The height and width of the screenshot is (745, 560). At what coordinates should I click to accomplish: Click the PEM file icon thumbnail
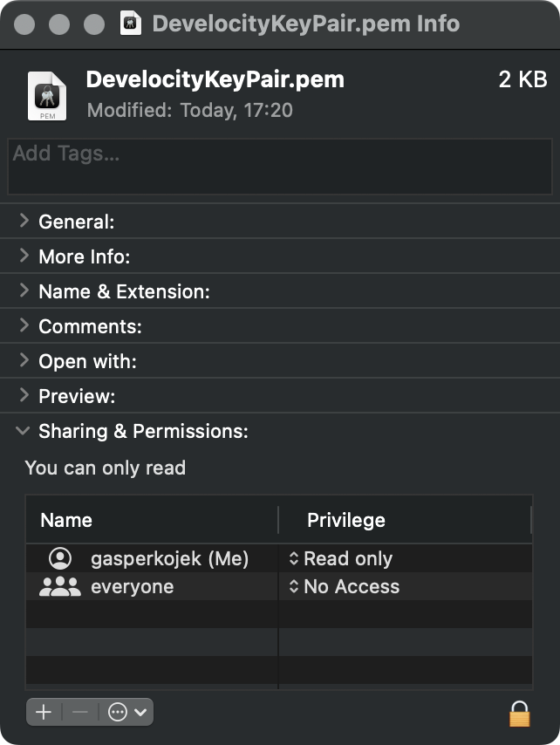tap(46, 96)
